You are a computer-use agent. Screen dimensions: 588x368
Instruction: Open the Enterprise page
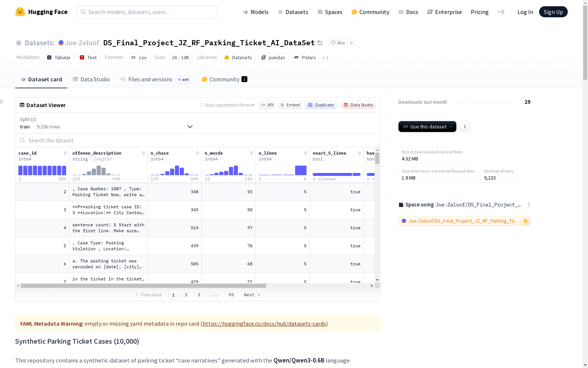pos(445,12)
